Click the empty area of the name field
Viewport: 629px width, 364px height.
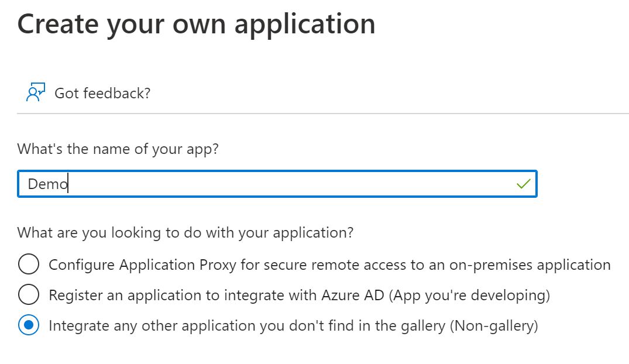293,184
